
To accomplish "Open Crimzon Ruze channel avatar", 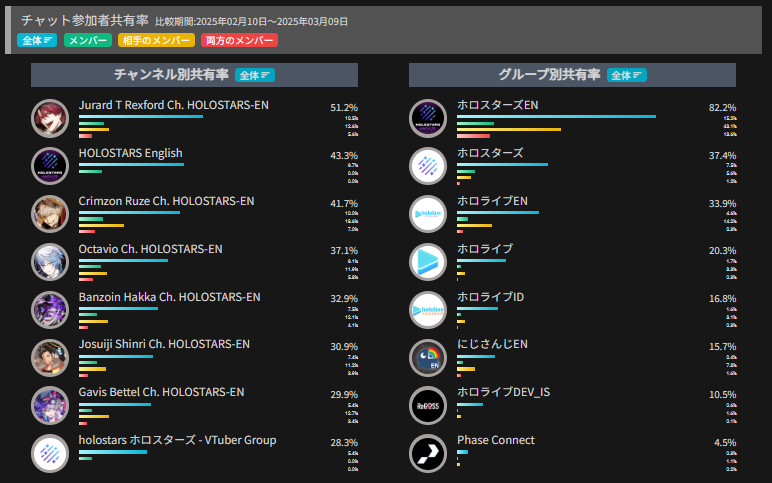I will coord(50,214).
